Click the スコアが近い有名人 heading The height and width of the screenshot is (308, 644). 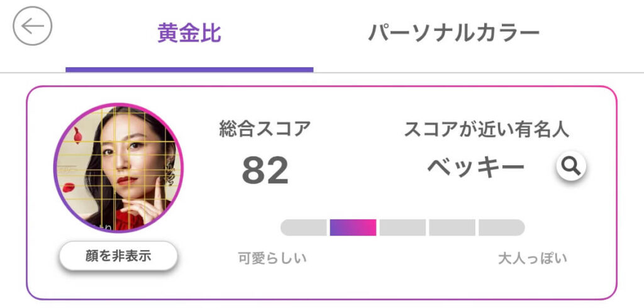487,129
